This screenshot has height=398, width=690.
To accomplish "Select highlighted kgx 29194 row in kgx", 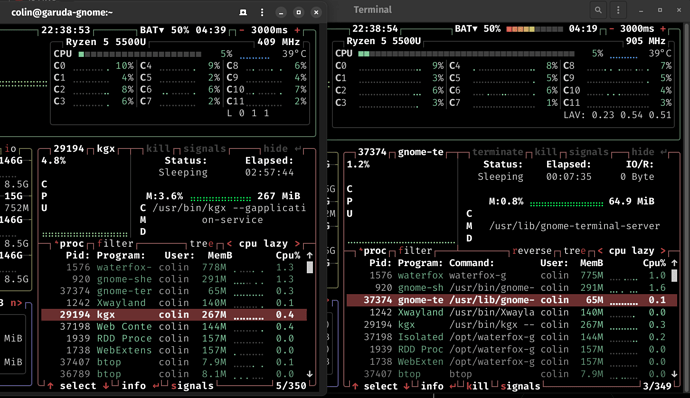I will pos(173,315).
